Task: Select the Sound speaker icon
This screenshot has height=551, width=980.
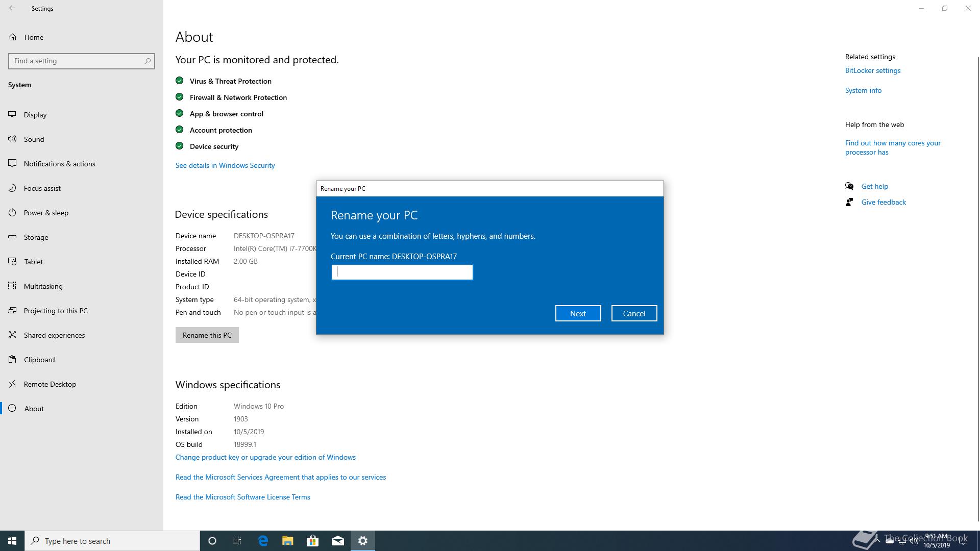Action: coord(12,139)
